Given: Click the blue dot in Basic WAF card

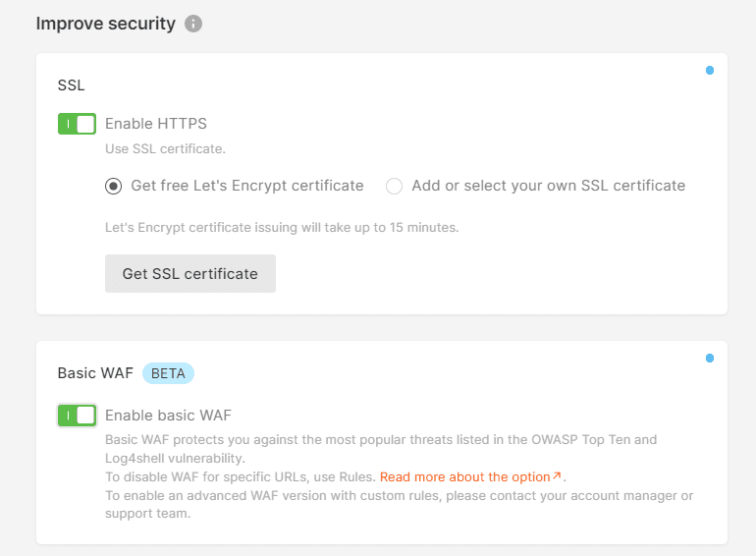Looking at the screenshot, I should click(710, 359).
